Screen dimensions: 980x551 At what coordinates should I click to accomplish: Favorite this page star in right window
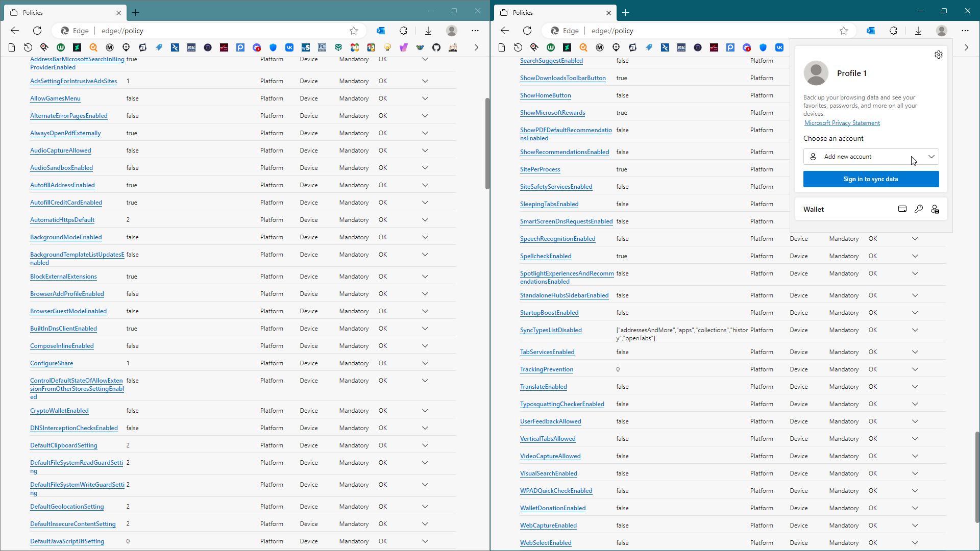[x=843, y=31]
